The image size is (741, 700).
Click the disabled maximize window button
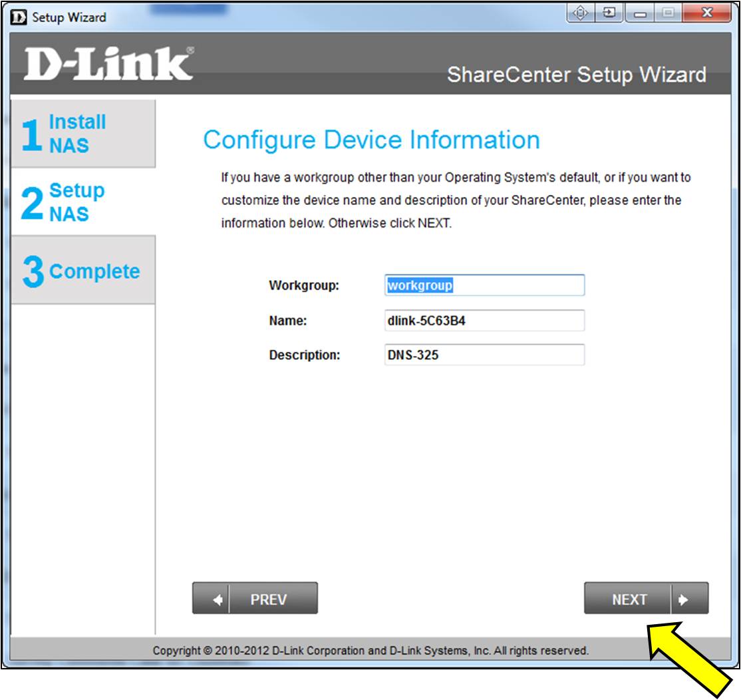point(668,13)
